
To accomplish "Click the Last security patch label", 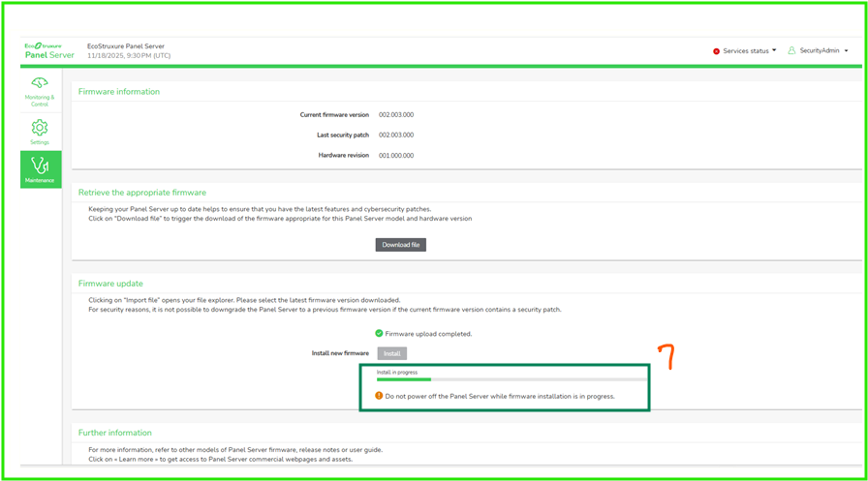I will [x=343, y=135].
